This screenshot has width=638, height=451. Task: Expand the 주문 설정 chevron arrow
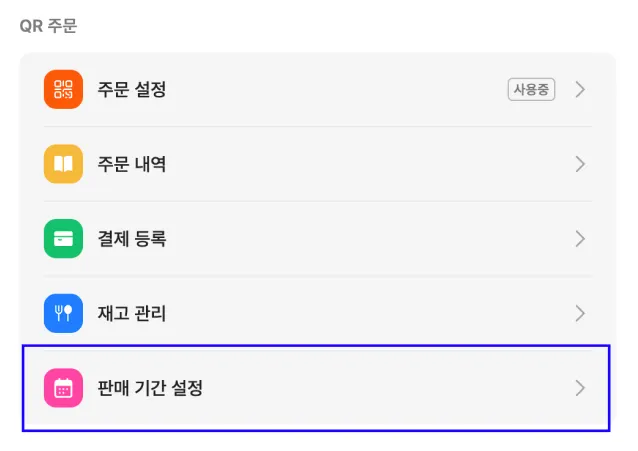580,89
